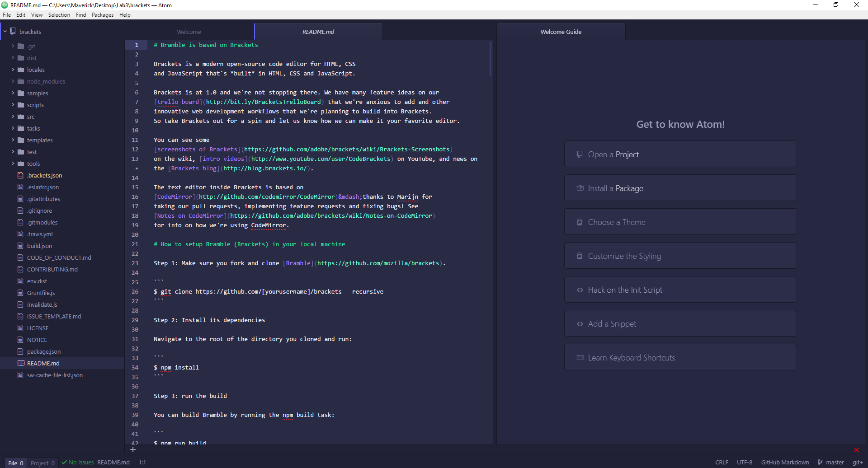Expand the scripts folder chevron

pyautogui.click(x=13, y=105)
